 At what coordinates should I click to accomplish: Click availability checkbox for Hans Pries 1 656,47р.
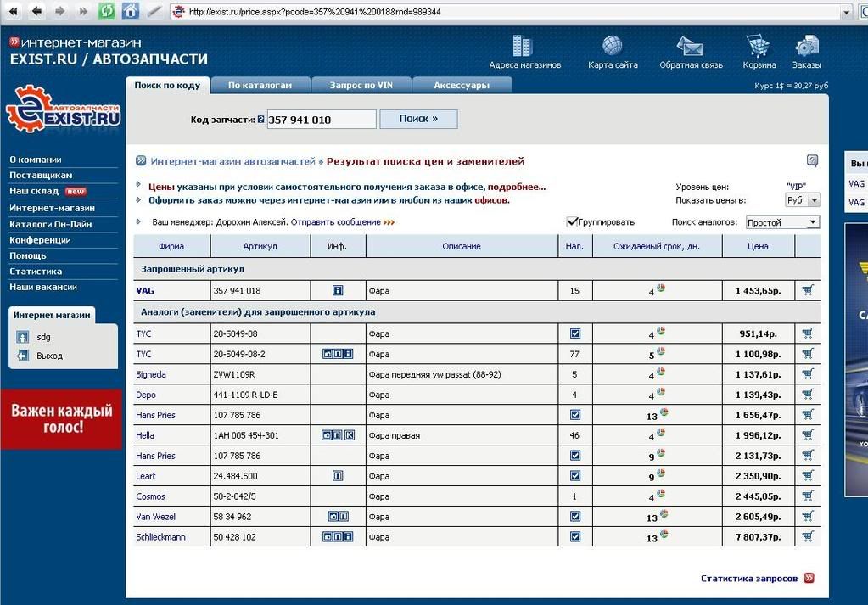pos(575,415)
